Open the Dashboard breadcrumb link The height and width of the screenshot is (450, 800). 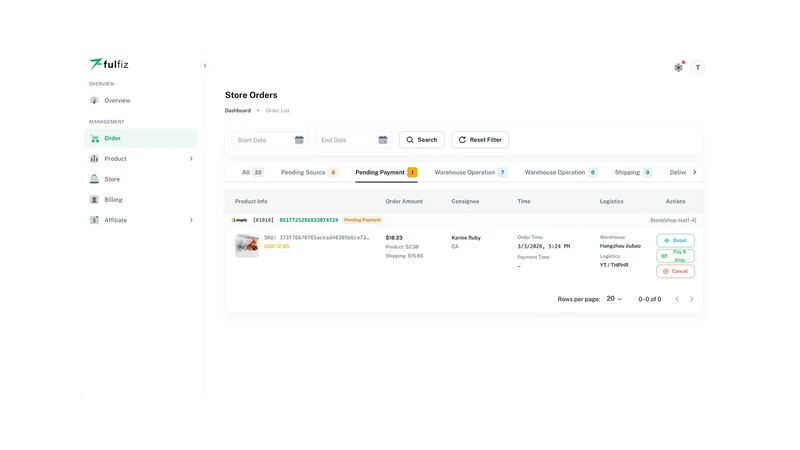[x=238, y=111]
